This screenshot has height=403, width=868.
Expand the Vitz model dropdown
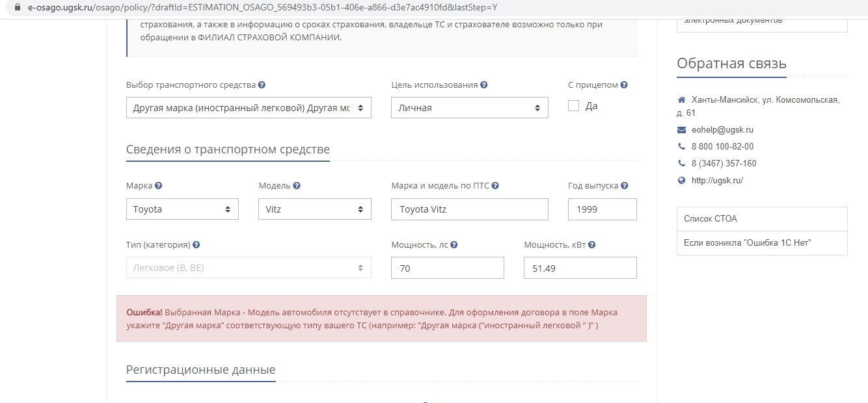[x=315, y=209]
